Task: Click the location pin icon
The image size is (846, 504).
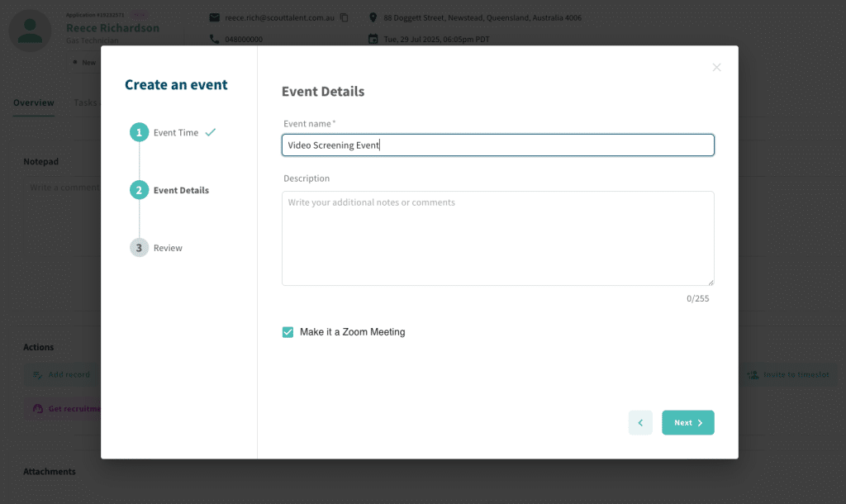Action: pyautogui.click(x=373, y=17)
